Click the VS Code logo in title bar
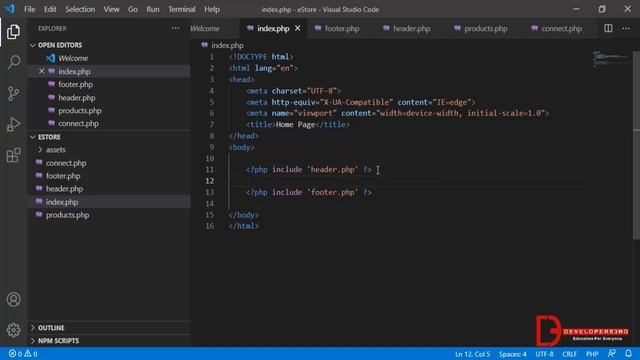Screen dimensions: 640x360 coord(10,9)
